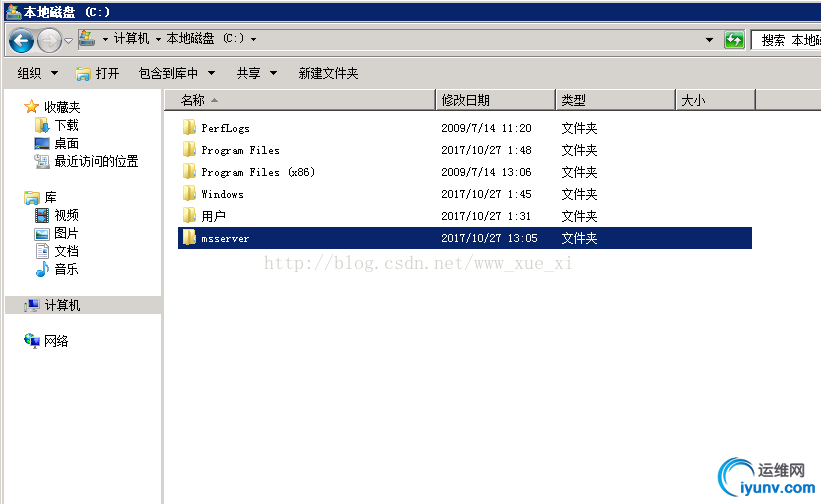Open the 视频 library
Screen dimensions: 821x504
(x=66, y=215)
